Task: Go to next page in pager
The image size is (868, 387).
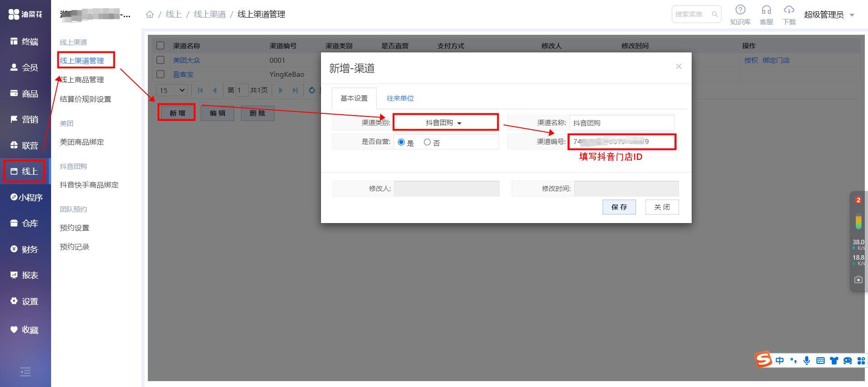Action: click(x=281, y=90)
